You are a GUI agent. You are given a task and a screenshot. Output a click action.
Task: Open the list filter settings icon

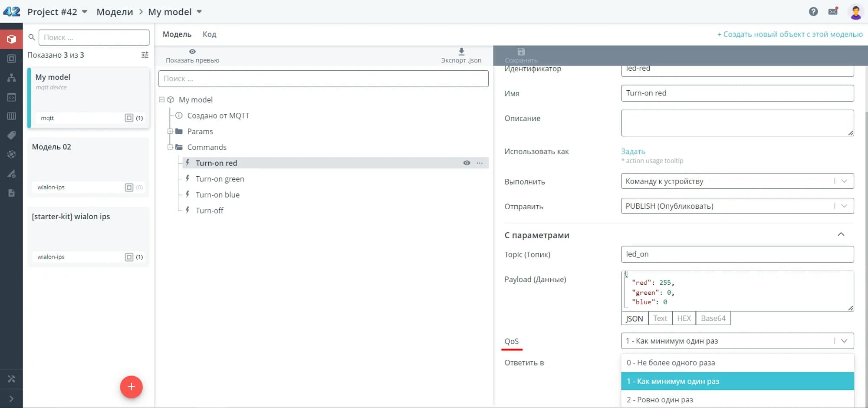145,55
